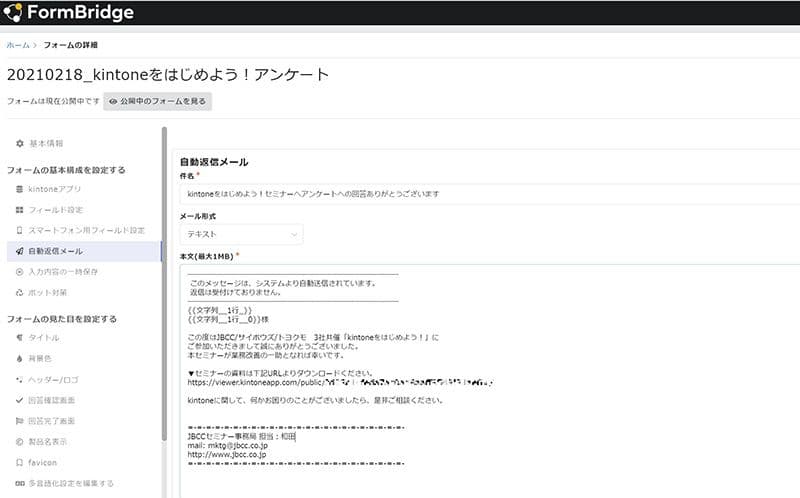Click the ボット対策 icon
800x498 pixels.
[20, 292]
